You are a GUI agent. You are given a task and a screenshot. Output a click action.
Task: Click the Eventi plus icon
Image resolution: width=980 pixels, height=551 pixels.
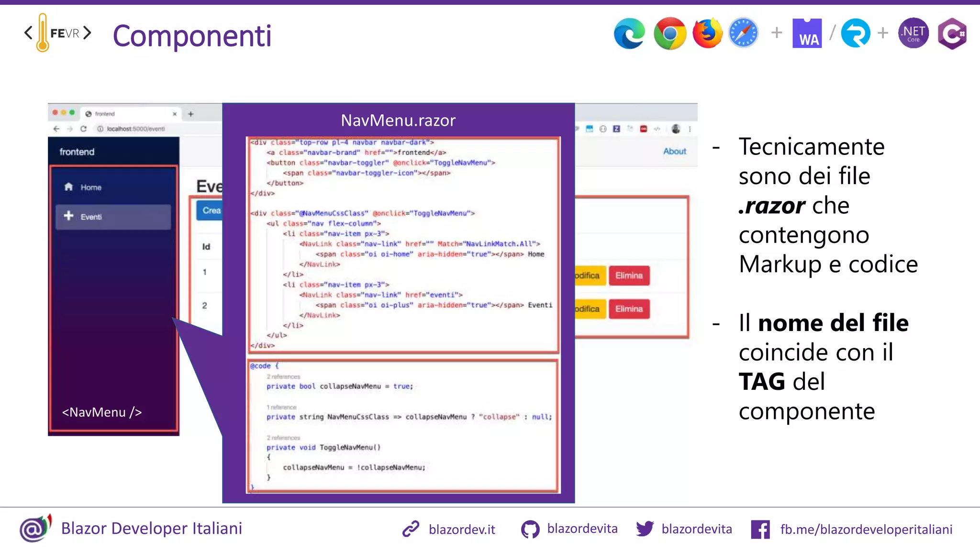point(69,216)
